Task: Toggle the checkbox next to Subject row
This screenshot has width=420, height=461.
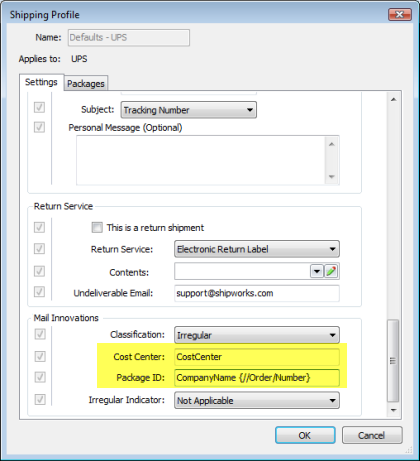Action: [x=39, y=107]
